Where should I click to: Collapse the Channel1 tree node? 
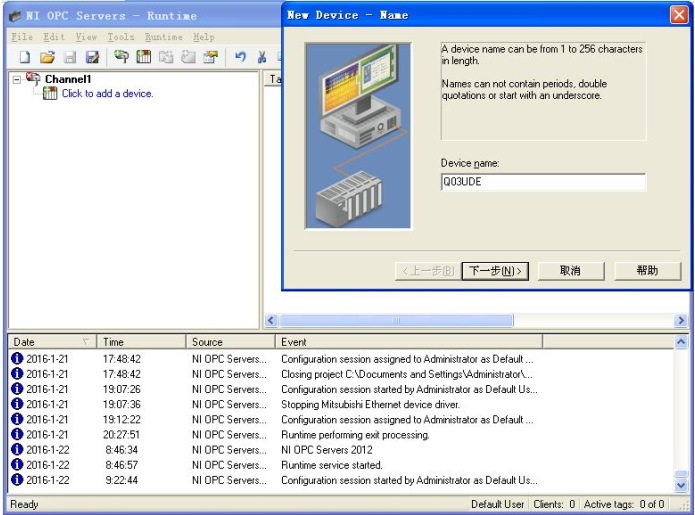click(16, 80)
